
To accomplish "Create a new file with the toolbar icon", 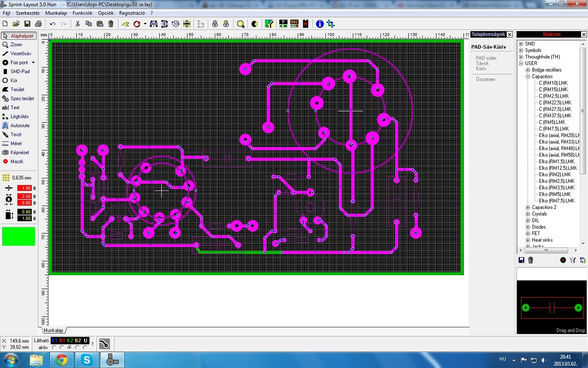I will (5, 24).
